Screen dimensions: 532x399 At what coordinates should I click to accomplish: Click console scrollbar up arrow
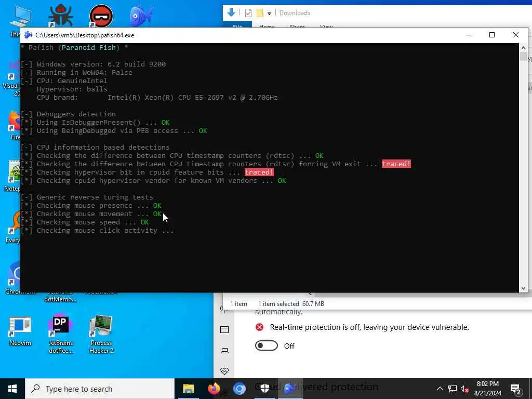(523, 47)
